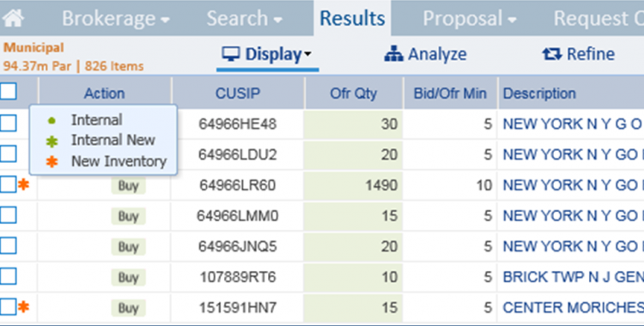The image size is (644, 326).
Task: Select CUSIP cell 64966JNQ5
Action: point(238,246)
